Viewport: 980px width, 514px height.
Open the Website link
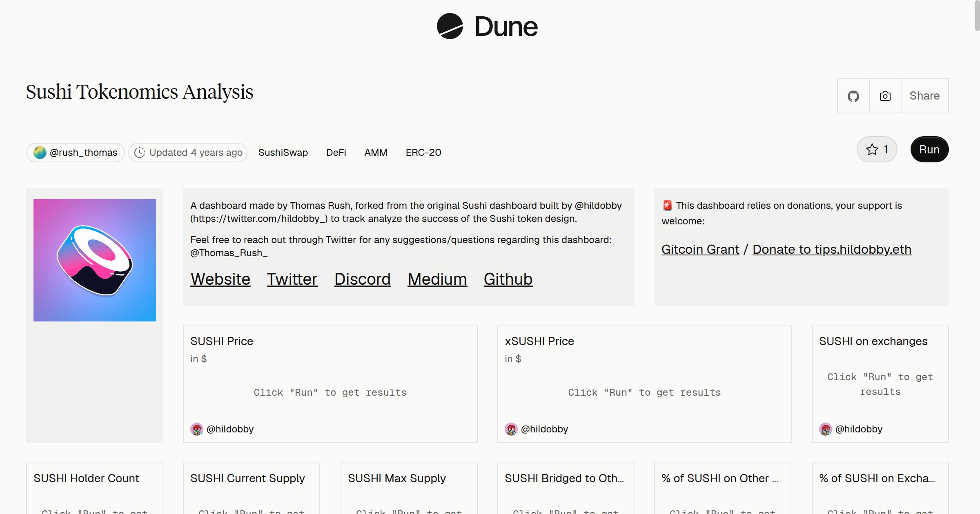tap(220, 279)
